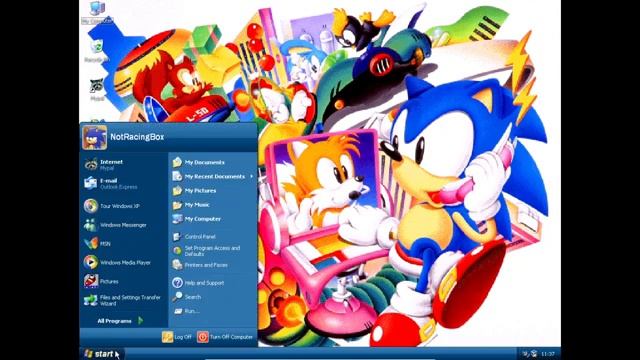Open the Pictures program entry

[x=123, y=281]
